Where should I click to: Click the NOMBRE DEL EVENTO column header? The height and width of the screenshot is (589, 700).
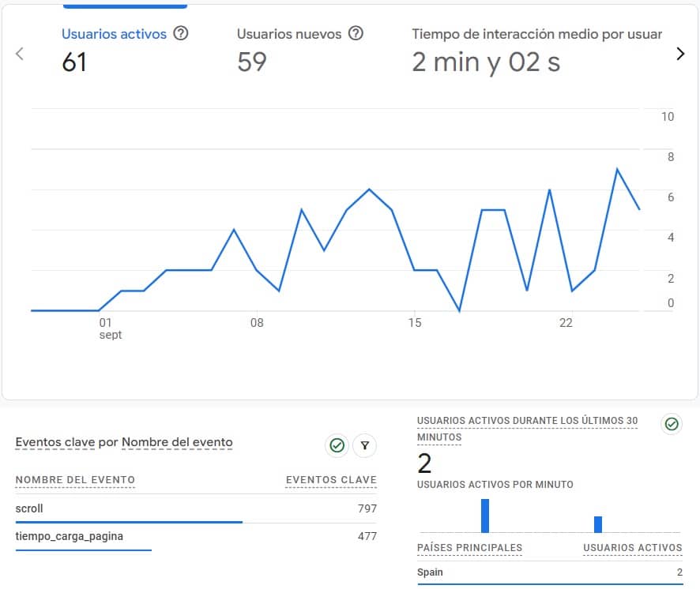click(x=75, y=480)
